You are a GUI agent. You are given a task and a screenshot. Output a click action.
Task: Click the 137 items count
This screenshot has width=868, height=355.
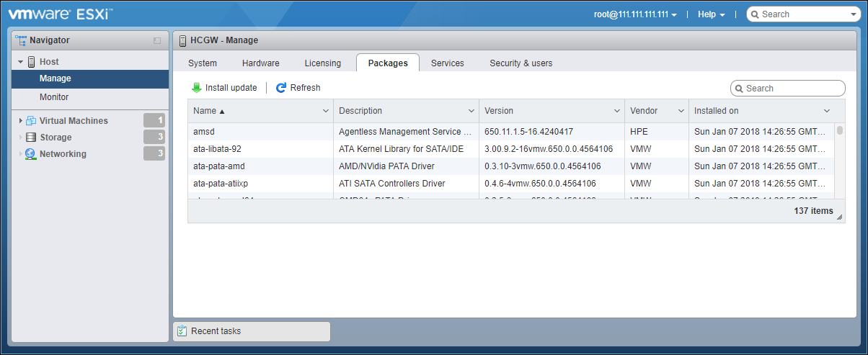pyautogui.click(x=813, y=211)
